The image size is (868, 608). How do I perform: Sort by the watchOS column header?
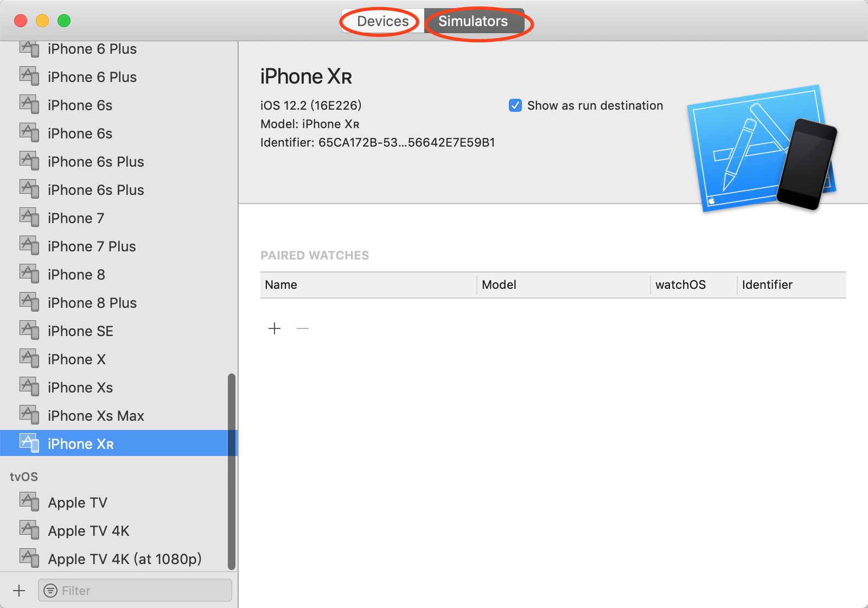pyautogui.click(x=693, y=285)
